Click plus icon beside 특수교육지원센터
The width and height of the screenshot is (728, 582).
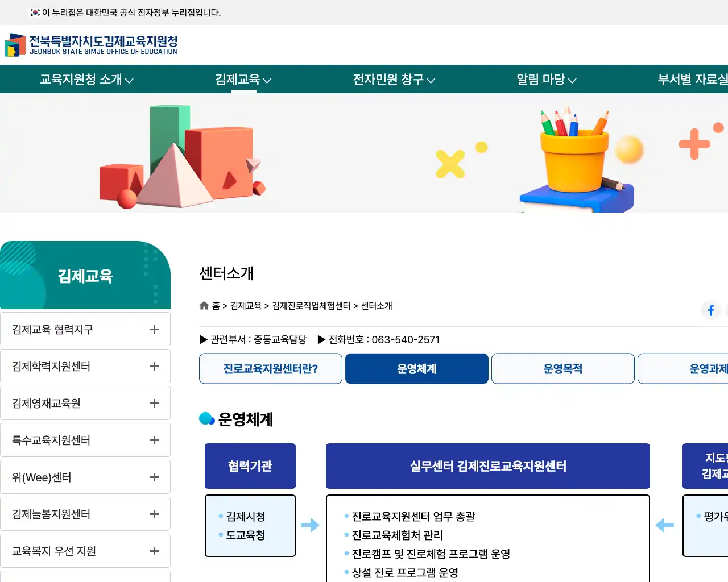coord(154,440)
